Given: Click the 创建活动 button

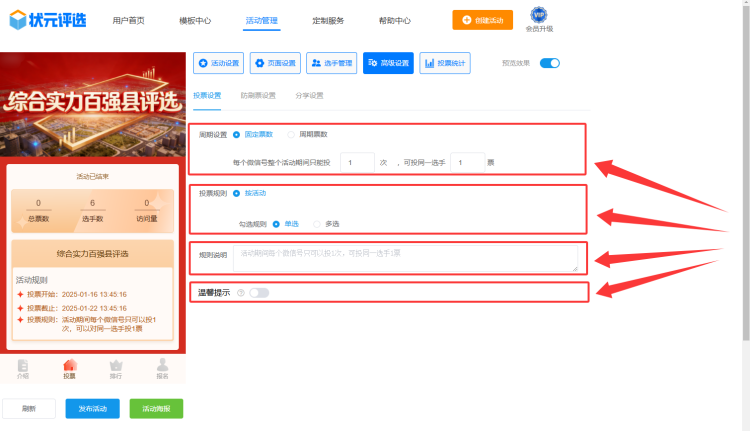Looking at the screenshot, I should click(483, 20).
